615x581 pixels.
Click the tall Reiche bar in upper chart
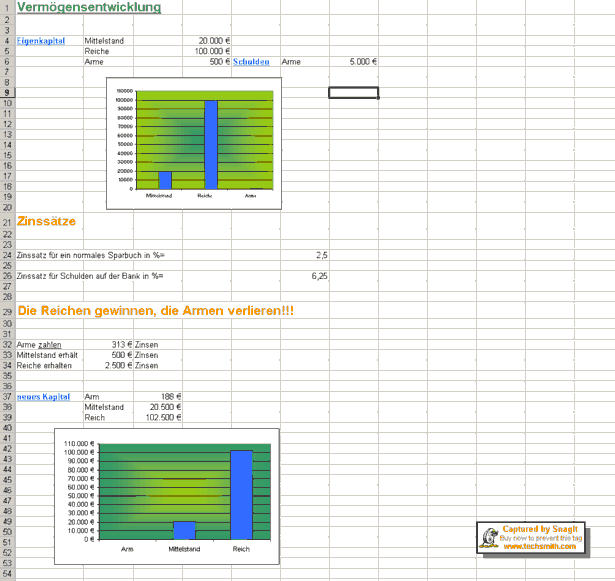tap(210, 145)
